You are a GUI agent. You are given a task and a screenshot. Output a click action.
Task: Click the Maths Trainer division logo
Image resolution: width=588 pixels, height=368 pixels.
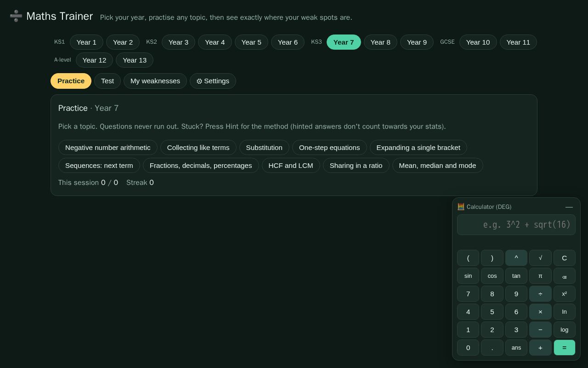pos(16,16)
